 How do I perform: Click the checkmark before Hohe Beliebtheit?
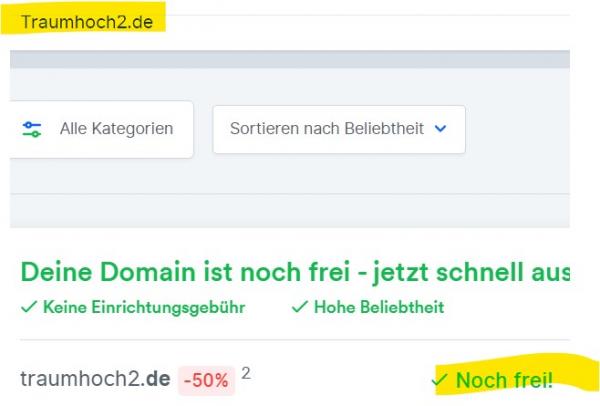[x=300, y=307]
